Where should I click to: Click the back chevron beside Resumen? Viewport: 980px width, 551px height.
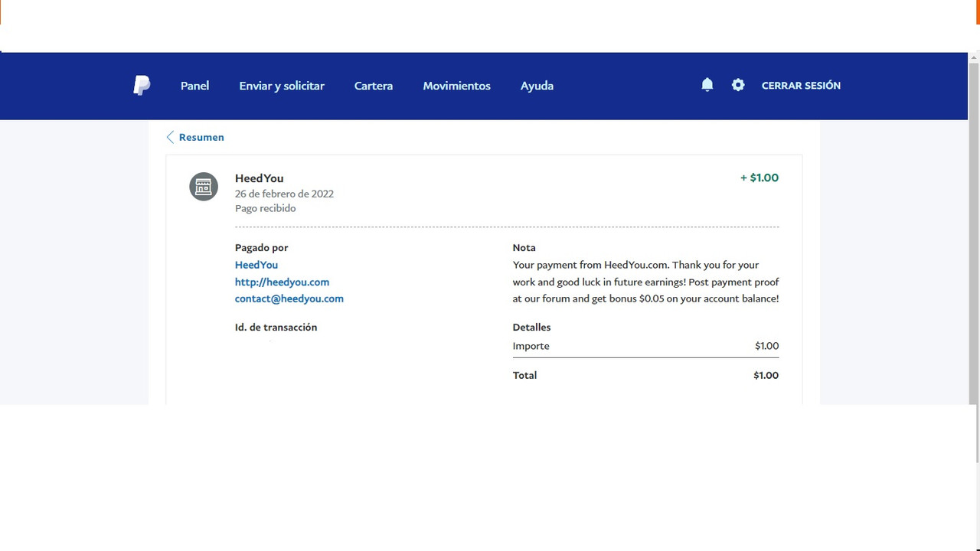point(170,137)
